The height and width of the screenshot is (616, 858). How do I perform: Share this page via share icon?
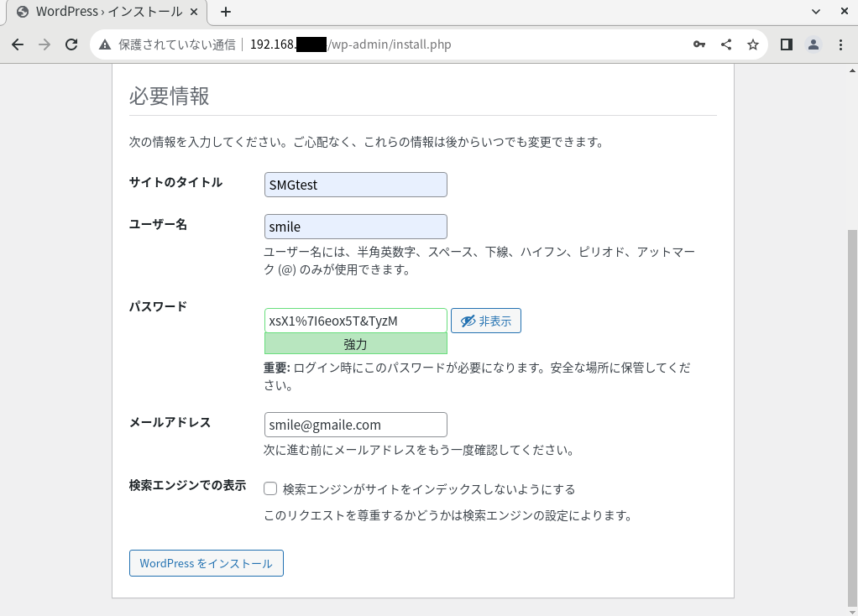tap(726, 44)
